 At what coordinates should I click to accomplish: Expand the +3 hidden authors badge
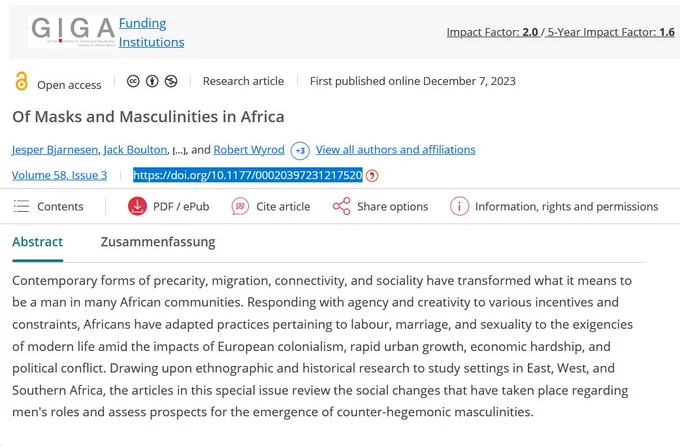click(x=300, y=151)
